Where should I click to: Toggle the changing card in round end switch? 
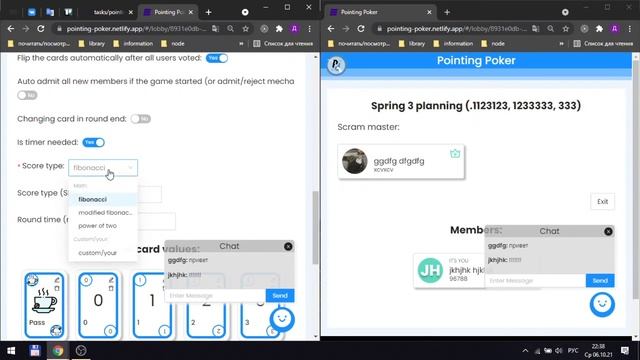(140, 119)
